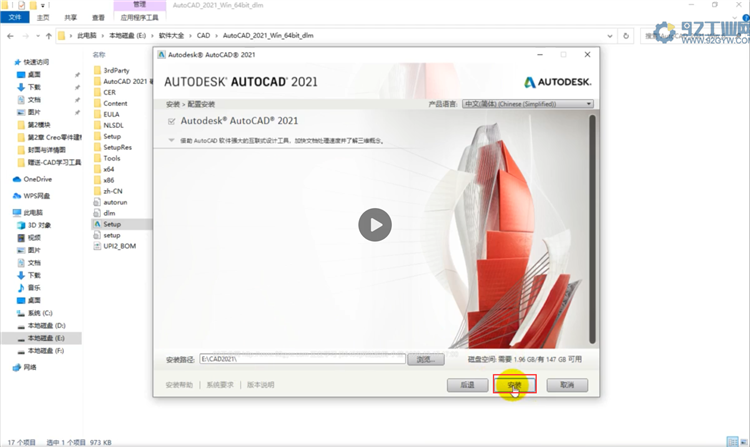Open 3D Objects in navigation pane
This screenshot has width=750, height=447.
click(39, 225)
